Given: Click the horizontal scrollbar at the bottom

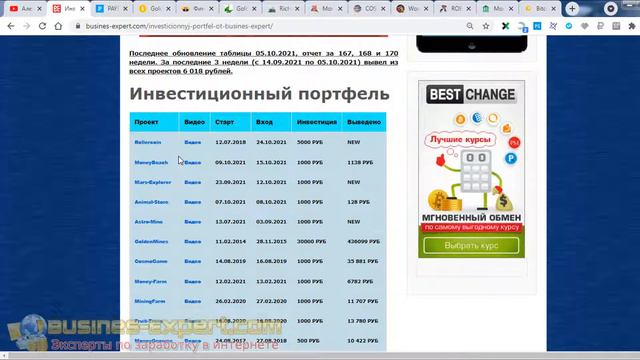Looking at the screenshot, I should point(320,356).
